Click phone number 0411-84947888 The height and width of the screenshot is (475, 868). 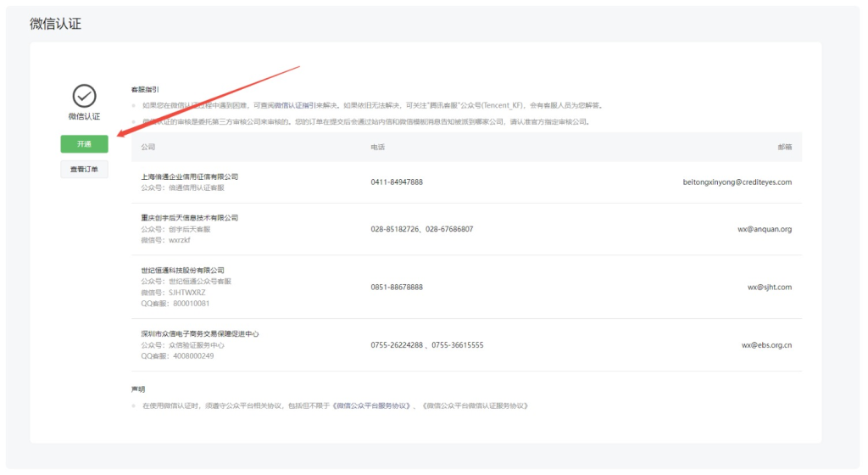(397, 182)
